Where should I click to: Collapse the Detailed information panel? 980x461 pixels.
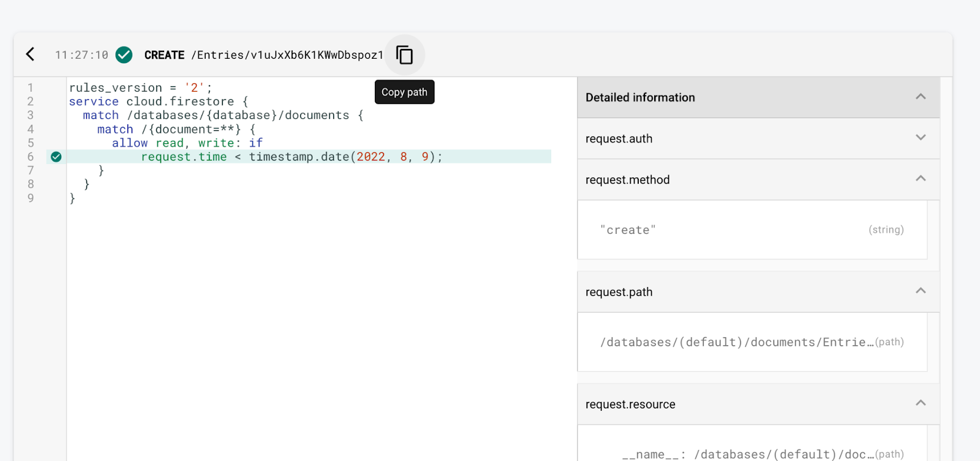coord(920,97)
